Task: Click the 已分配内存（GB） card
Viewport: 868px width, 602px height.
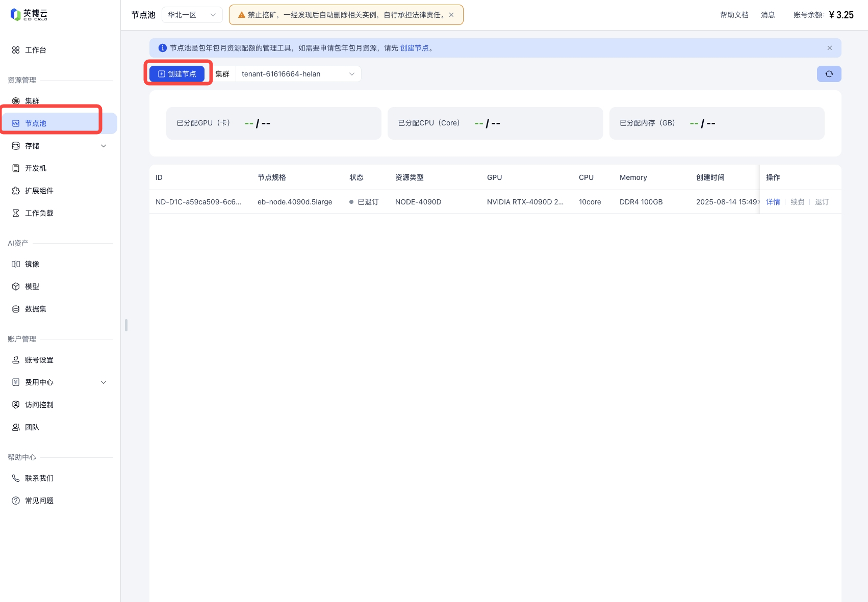Action: click(717, 123)
